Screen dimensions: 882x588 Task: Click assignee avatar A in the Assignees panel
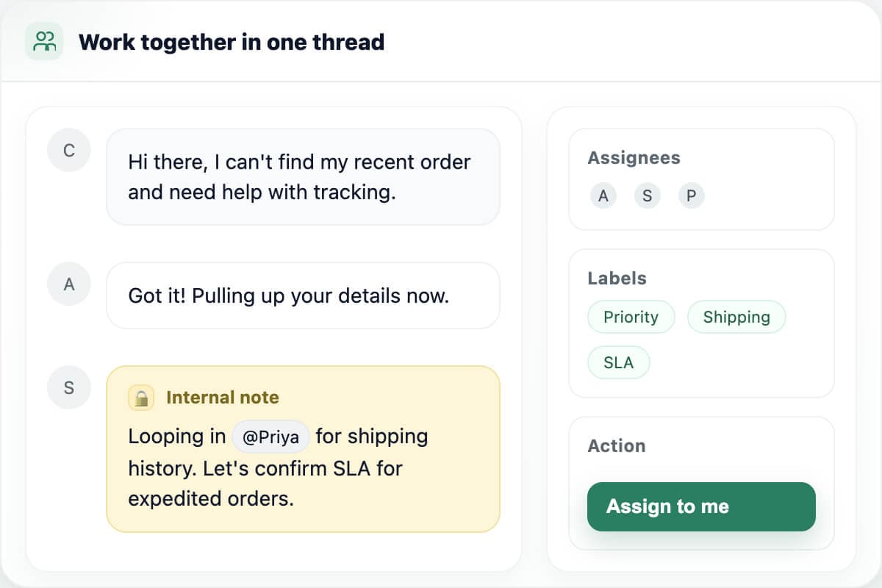[x=603, y=196]
